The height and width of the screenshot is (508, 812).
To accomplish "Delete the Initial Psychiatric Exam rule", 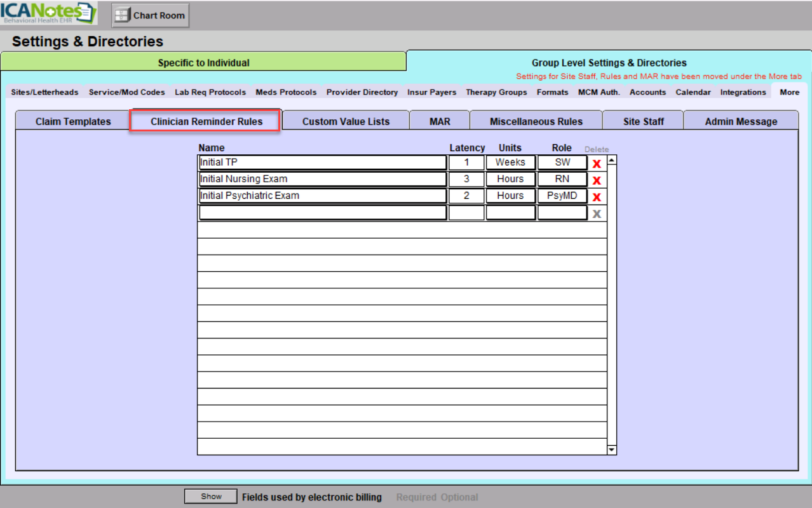I will pos(596,197).
